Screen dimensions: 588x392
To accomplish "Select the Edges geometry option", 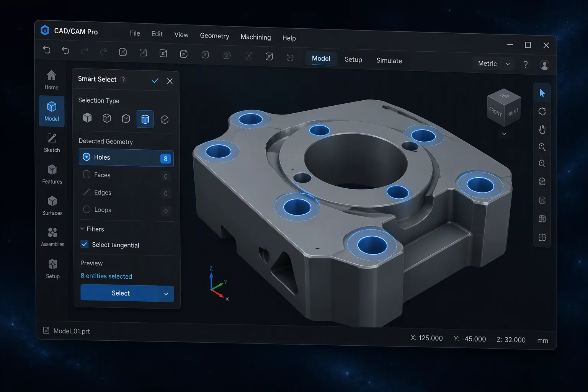I will tap(126, 193).
